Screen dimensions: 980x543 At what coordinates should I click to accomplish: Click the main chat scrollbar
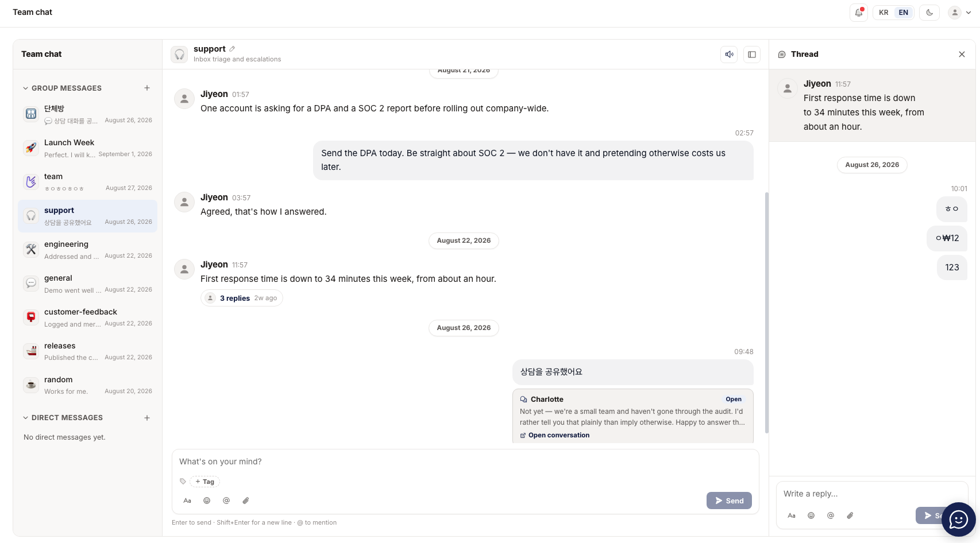pos(766,312)
